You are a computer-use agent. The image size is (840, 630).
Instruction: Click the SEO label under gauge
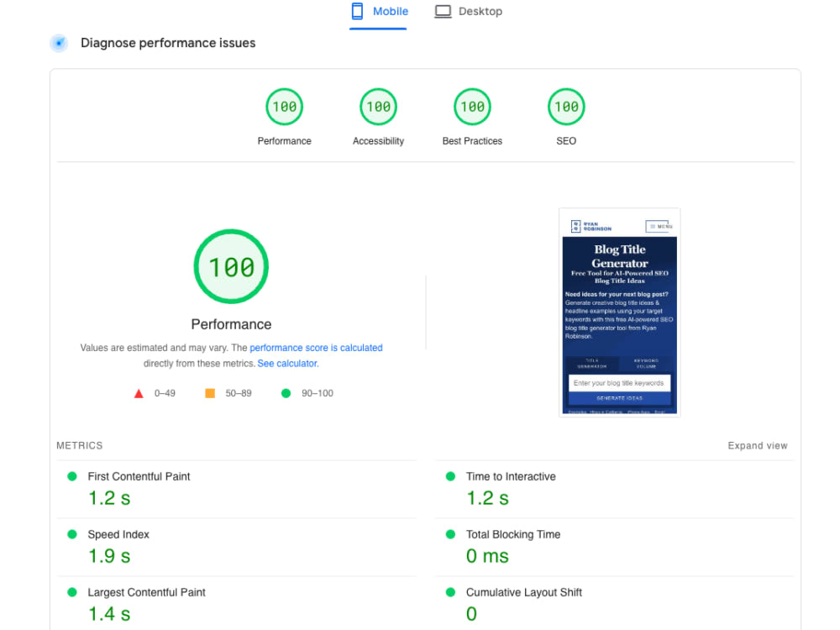pos(566,141)
